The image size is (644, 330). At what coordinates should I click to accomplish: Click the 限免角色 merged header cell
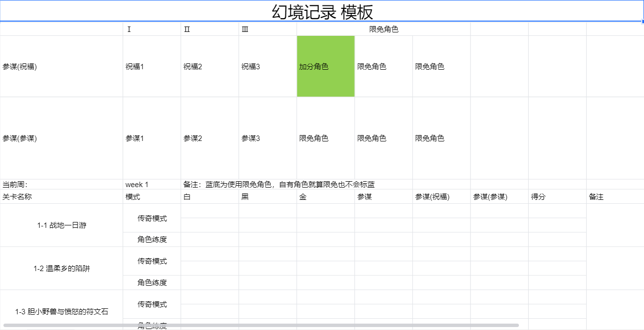tap(384, 29)
